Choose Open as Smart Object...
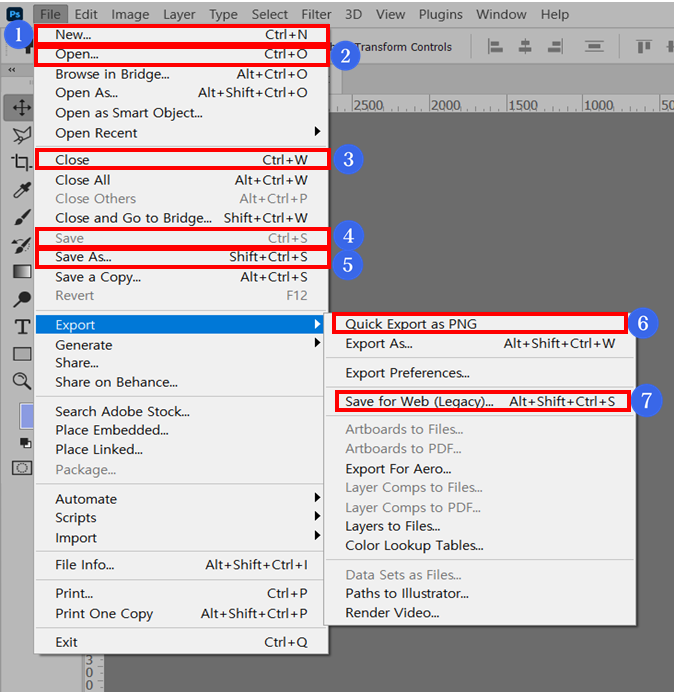 [181, 113]
